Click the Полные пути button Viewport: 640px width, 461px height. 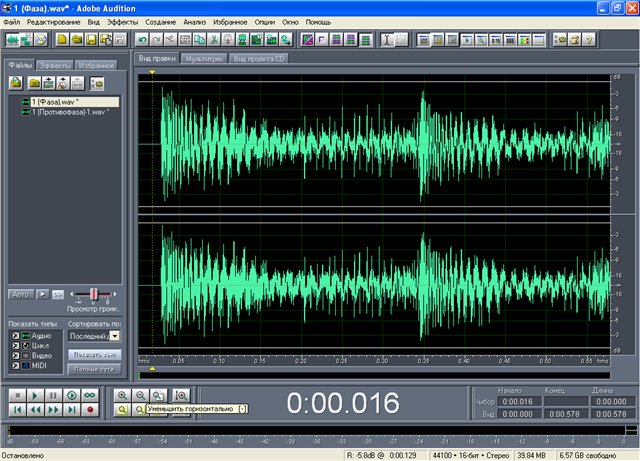94,369
